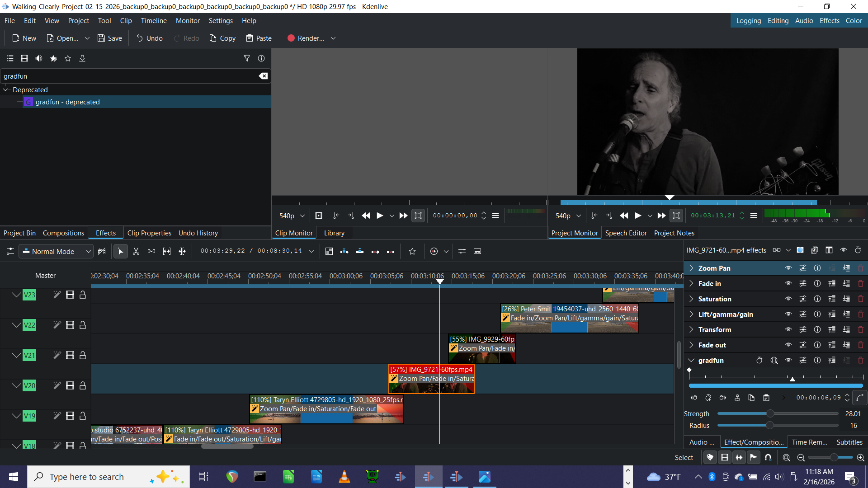Expand the Zoom Pan effect
This screenshot has height=488, width=868.
(x=691, y=268)
